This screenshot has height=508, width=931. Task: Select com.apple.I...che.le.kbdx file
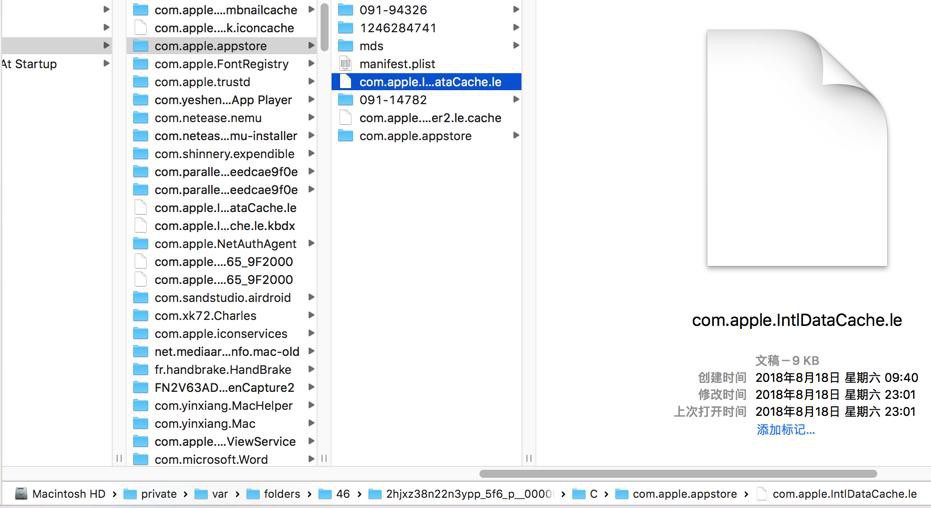224,226
